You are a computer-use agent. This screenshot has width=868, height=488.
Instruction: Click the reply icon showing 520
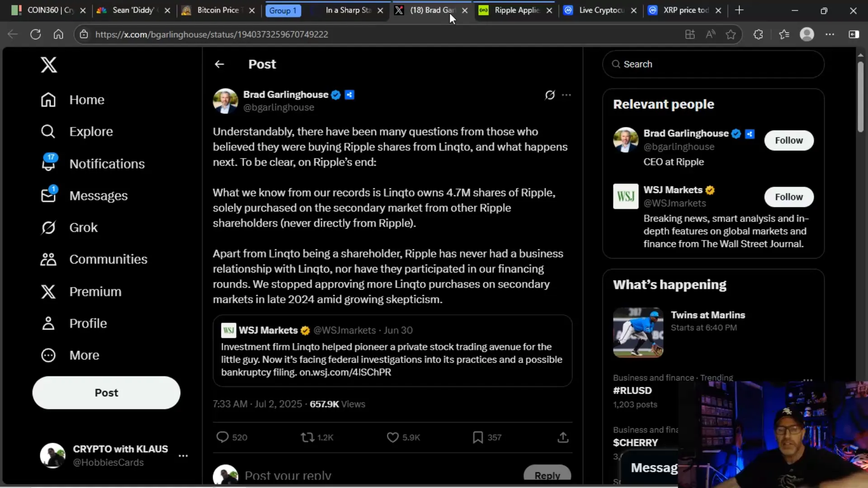[222, 437]
